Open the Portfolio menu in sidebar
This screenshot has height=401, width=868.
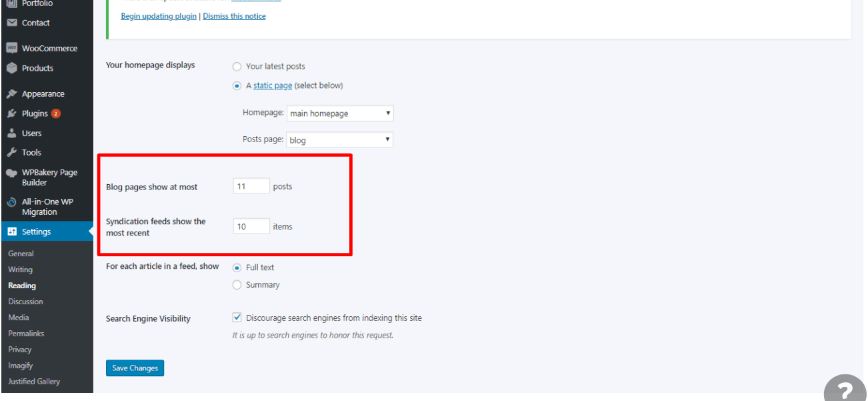37,3
